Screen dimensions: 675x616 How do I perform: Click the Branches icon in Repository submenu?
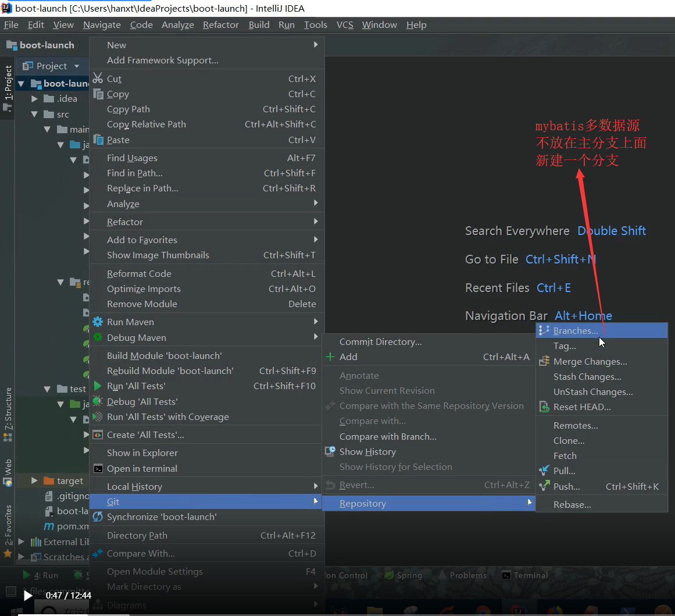point(544,330)
